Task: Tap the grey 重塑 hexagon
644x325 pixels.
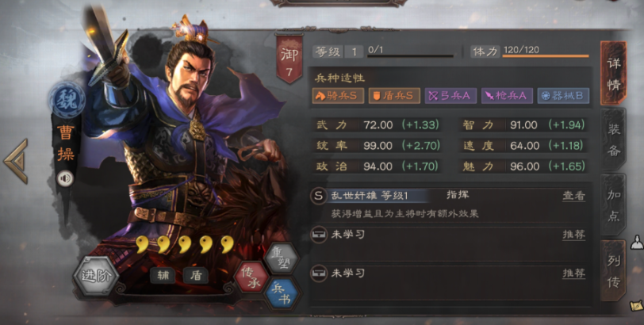Action: 281,258
